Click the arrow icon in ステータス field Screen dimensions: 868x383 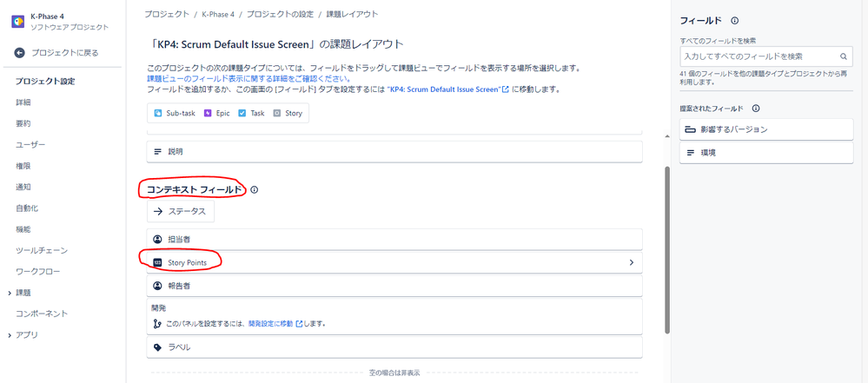(158, 211)
